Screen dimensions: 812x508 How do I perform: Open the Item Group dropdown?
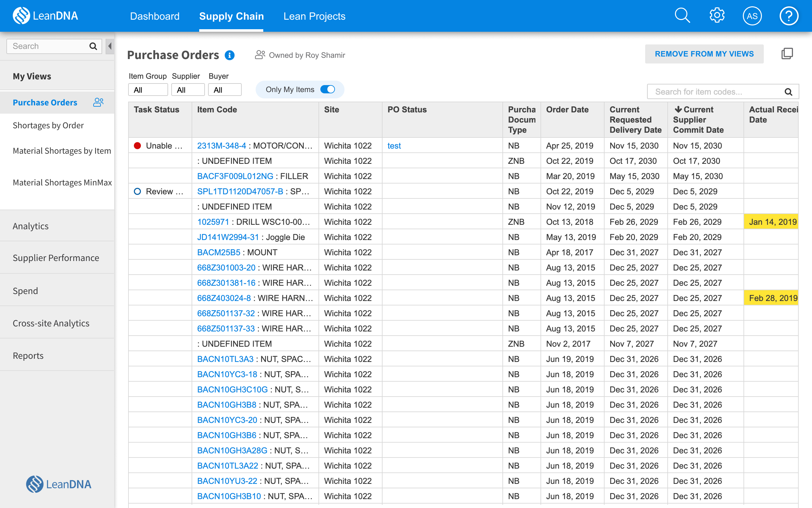click(x=148, y=90)
